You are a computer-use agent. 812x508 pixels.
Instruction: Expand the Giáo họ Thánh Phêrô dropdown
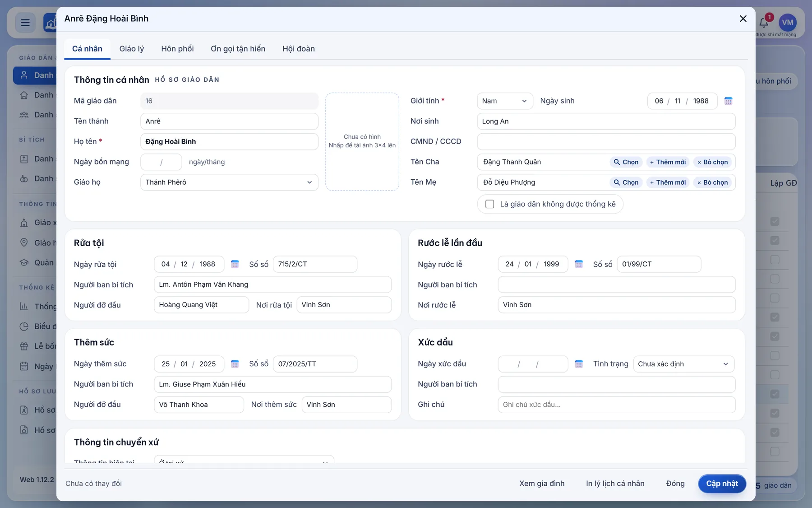(229, 182)
